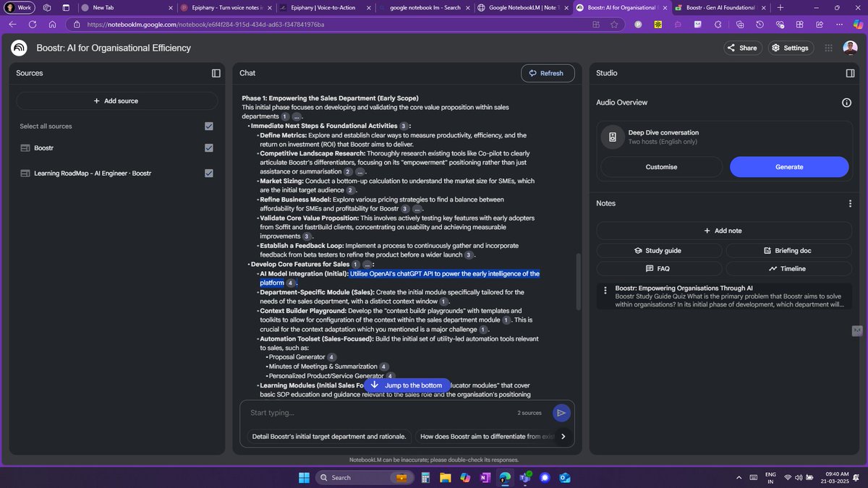868x488 pixels.
Task: Click the chat vertical scrollbar
Action: tap(577, 282)
